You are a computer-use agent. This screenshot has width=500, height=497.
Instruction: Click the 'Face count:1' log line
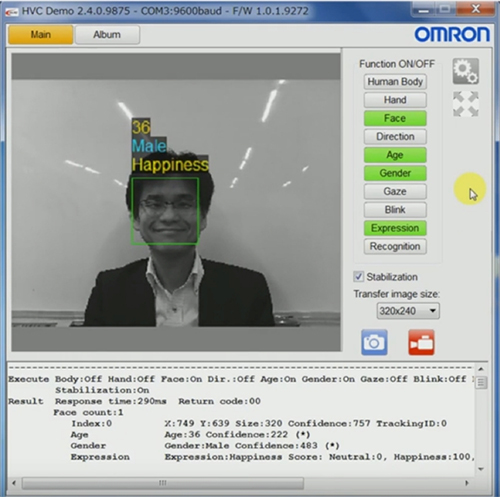point(88,412)
